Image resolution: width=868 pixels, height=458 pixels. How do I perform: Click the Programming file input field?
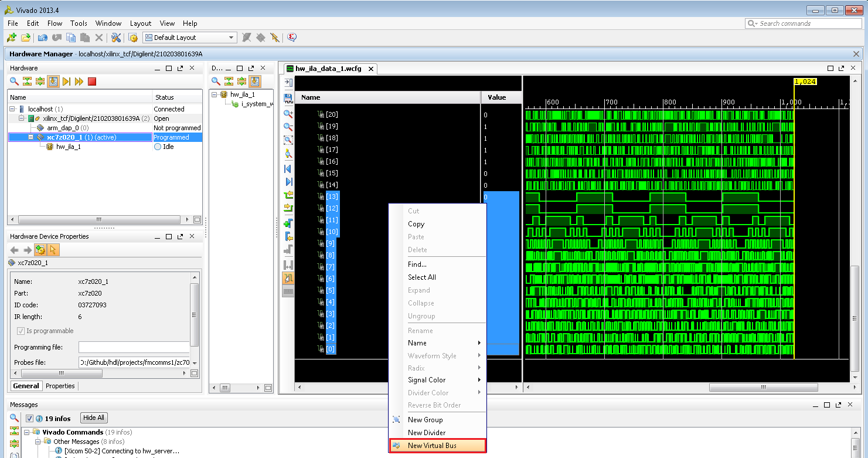pyautogui.click(x=134, y=347)
